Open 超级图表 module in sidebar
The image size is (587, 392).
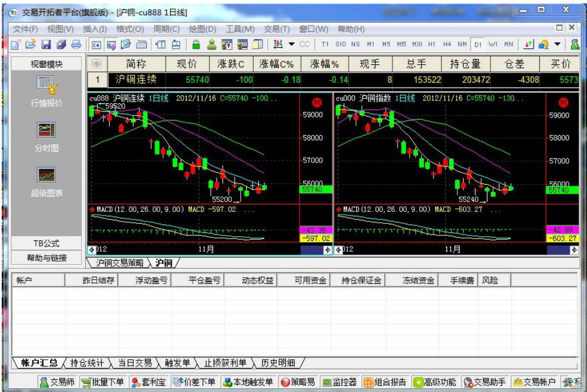click(x=47, y=181)
